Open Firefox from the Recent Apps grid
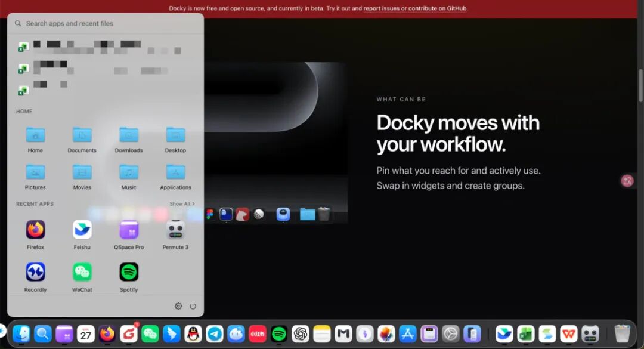Screen dimensions: 644x349 coord(35,230)
